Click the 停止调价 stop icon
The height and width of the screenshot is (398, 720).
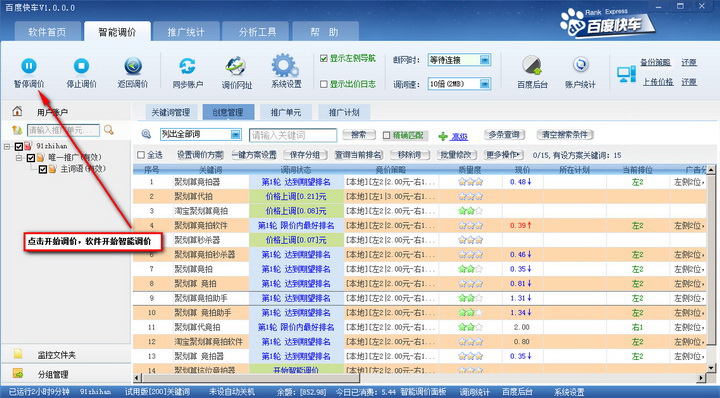coord(81,66)
